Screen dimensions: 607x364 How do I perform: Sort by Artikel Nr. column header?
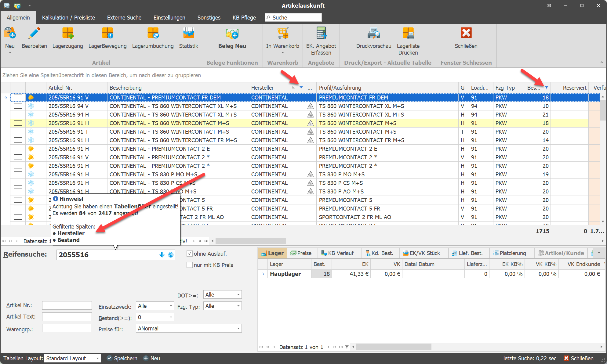77,88
